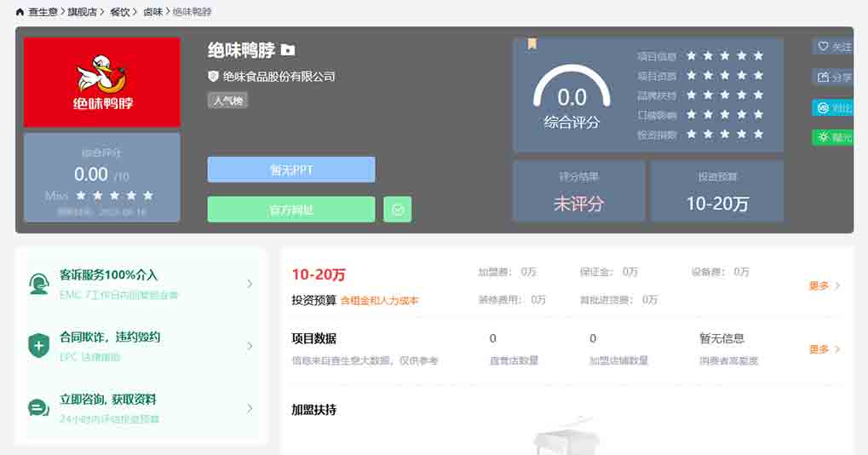The image size is (868, 455).
Task: Click the yellow bookmark icon on score card
Action: 532,43
